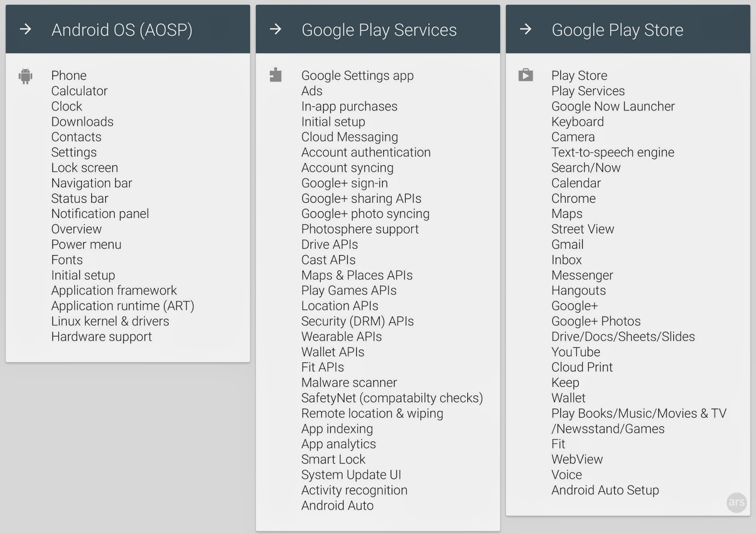Click the Android Auto Setup entry
Viewport: 756px width, 534px height.
605,490
